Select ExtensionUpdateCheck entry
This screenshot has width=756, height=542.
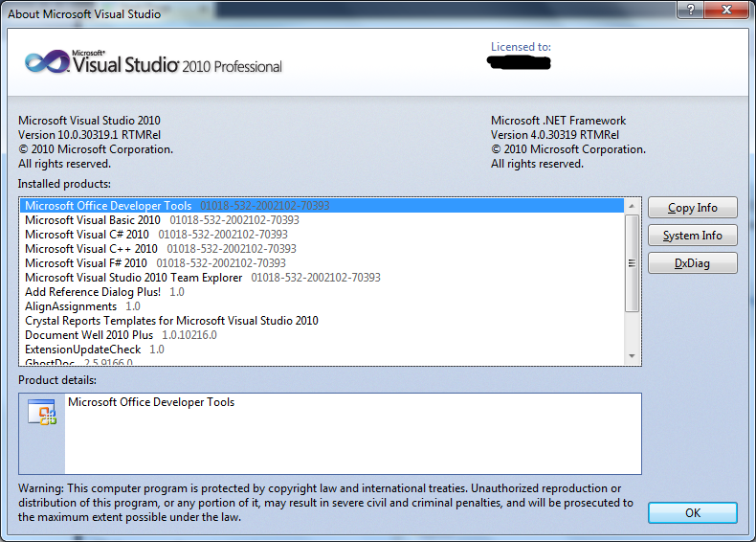(322, 350)
